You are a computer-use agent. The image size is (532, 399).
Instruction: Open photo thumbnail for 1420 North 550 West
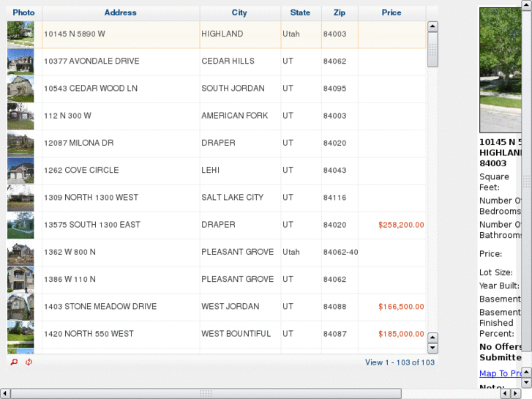pyautogui.click(x=20, y=334)
